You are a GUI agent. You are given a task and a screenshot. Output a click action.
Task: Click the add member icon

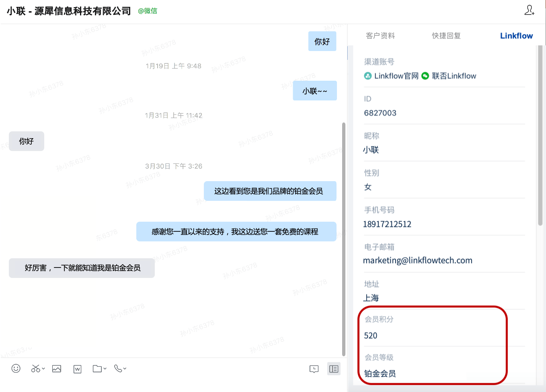[529, 10]
